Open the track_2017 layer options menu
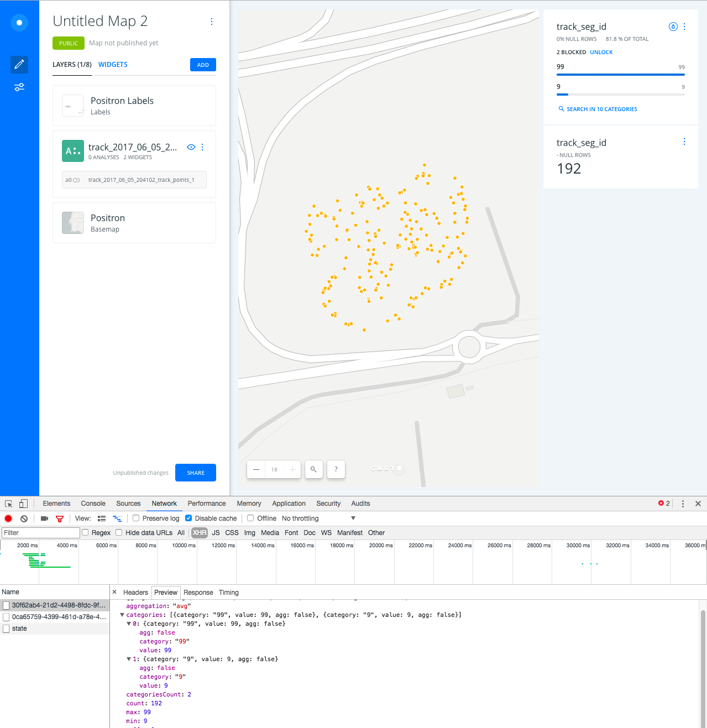This screenshot has height=728, width=707. pos(202,147)
